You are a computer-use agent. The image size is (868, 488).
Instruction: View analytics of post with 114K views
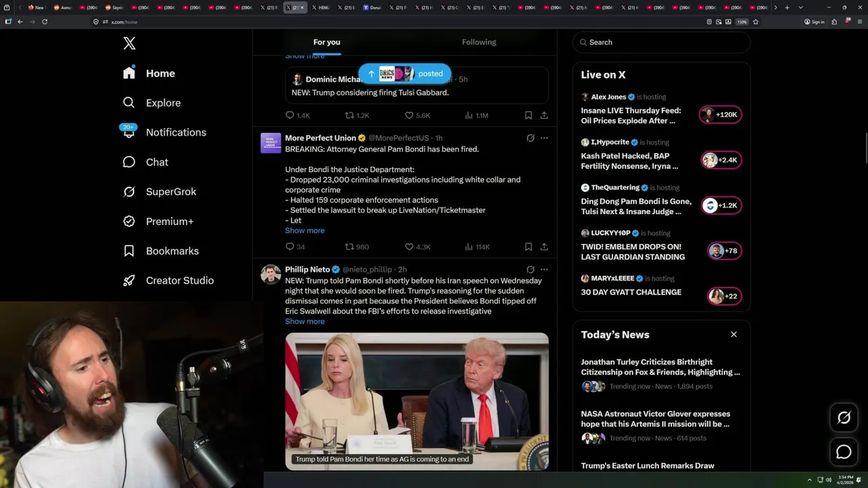(477, 247)
